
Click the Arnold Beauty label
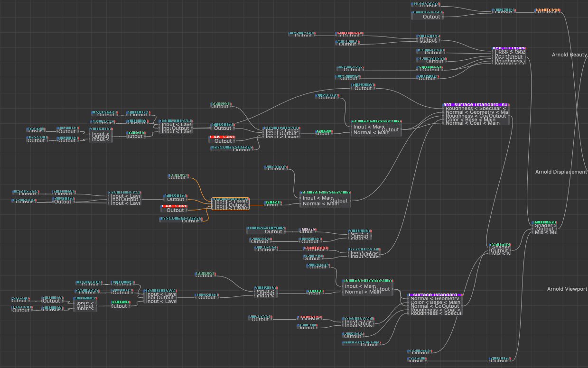pyautogui.click(x=569, y=55)
